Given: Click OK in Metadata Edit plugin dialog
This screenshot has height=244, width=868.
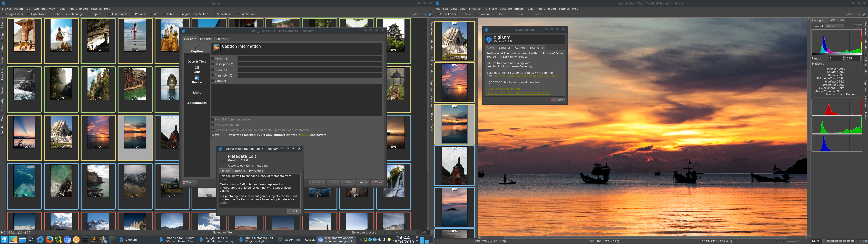Looking at the screenshot, I should [294, 211].
